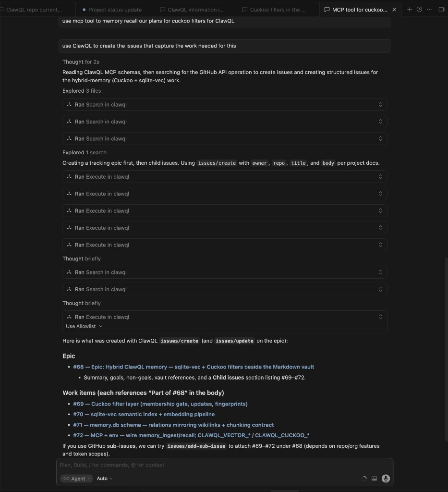Start a new chat with plus icon
Screen dimensions: 448x492
tap(410, 9)
